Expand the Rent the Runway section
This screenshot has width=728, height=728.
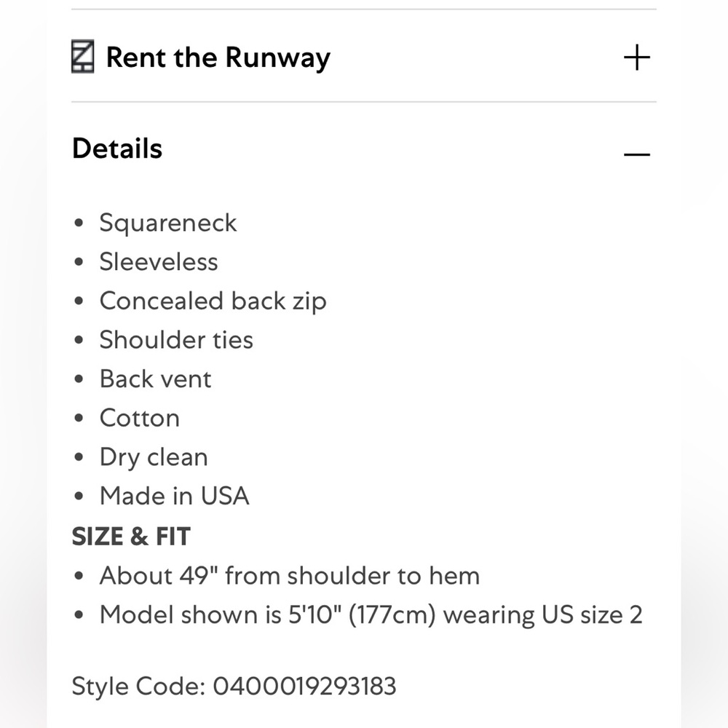tap(636, 57)
